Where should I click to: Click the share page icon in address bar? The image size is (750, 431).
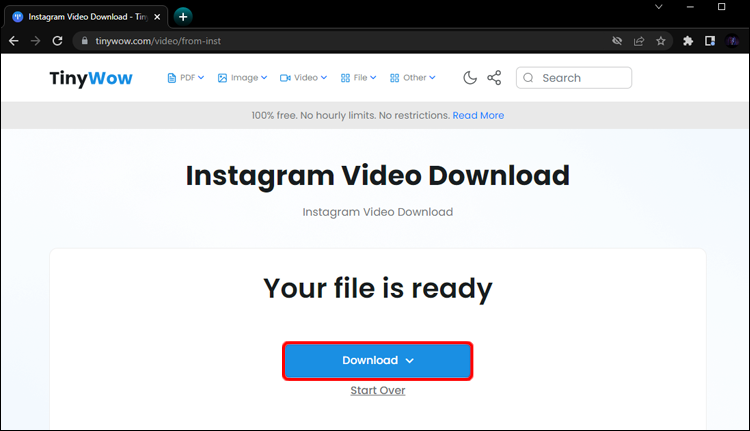tap(639, 41)
